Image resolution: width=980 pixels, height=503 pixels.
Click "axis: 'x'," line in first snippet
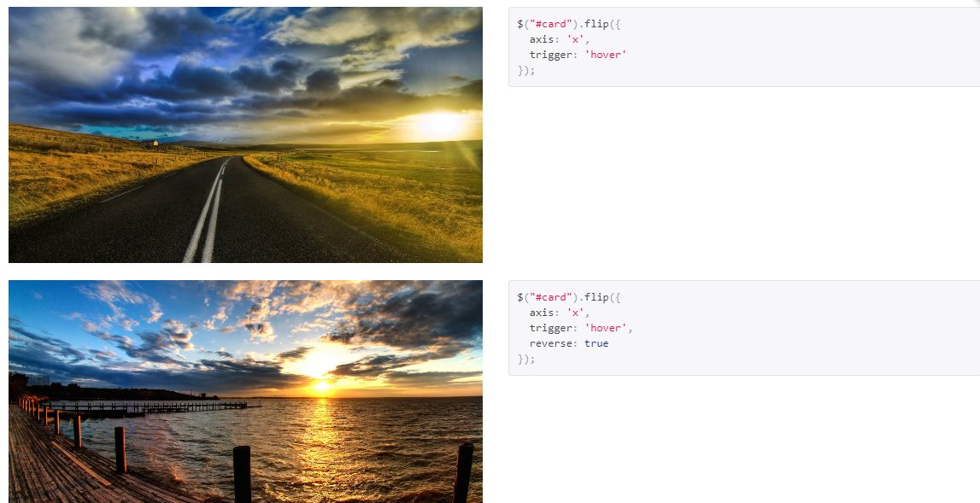tap(560, 38)
